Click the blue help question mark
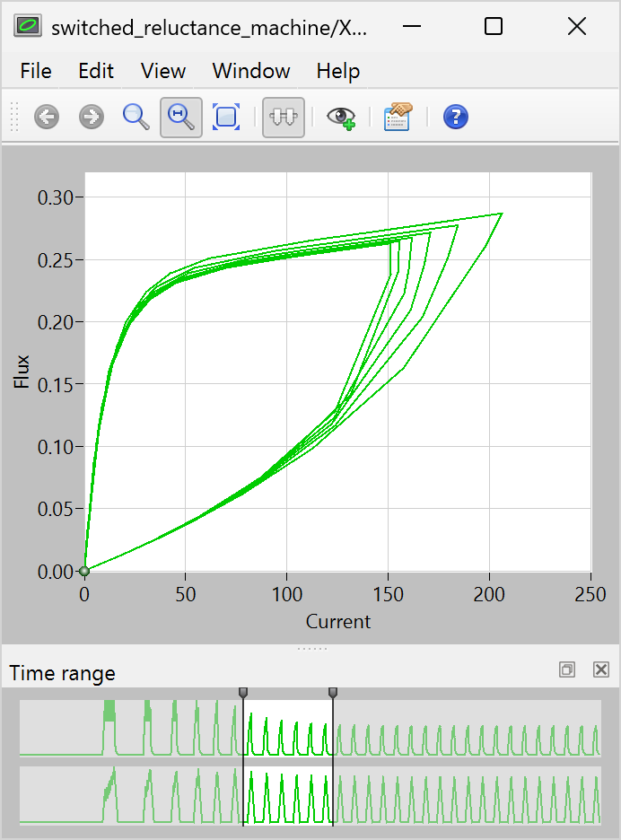Screen dimensions: 621x840 456,117
